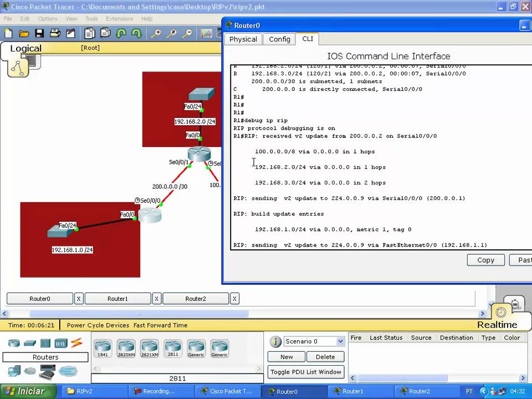Switch to Router0 Config tab

(279, 39)
